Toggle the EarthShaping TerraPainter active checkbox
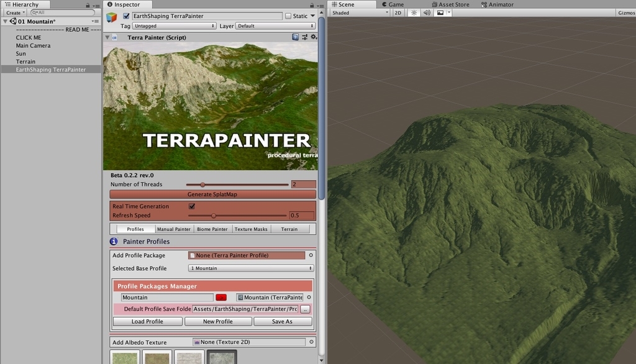Screen dimensions: 636x364 [126, 16]
